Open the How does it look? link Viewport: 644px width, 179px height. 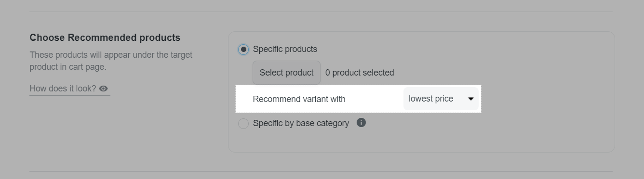(x=70, y=89)
